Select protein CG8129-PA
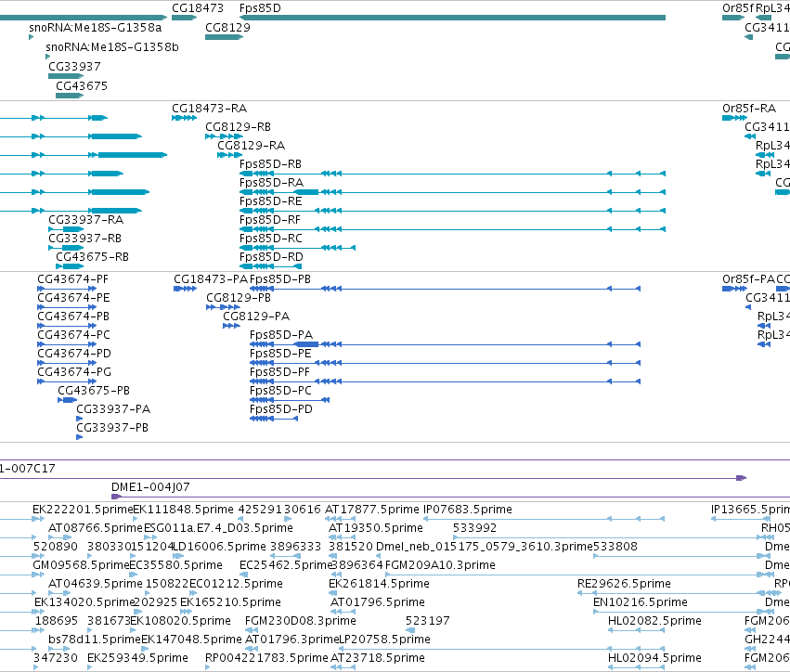The width and height of the screenshot is (790, 672). [231, 326]
